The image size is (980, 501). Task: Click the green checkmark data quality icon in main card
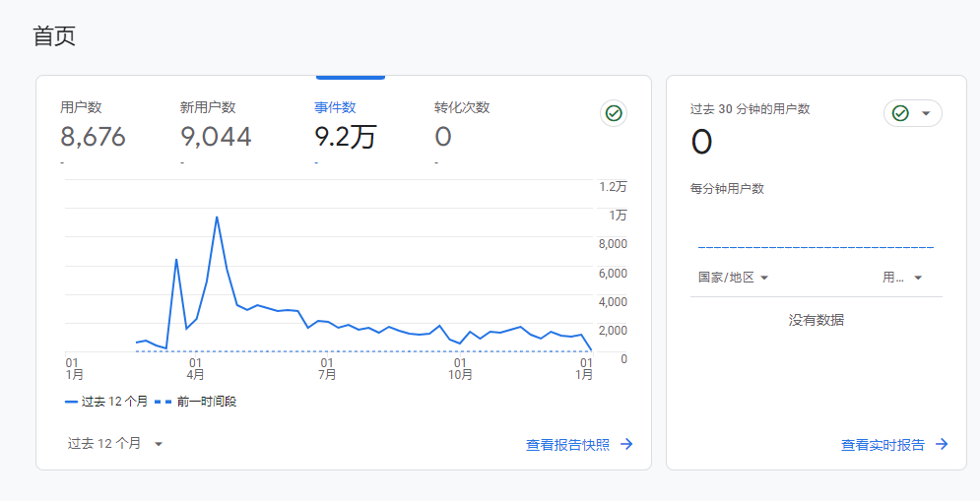[614, 113]
